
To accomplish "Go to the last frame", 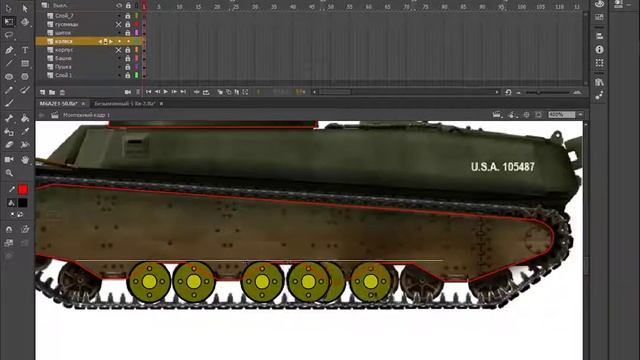I will tap(183, 92).
